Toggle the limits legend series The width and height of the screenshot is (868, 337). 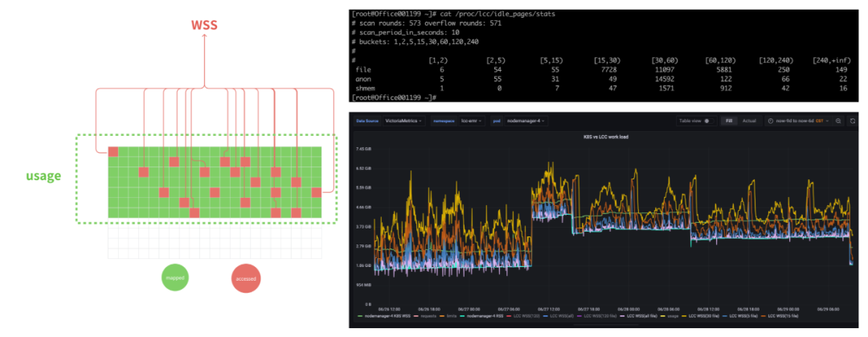point(451,316)
